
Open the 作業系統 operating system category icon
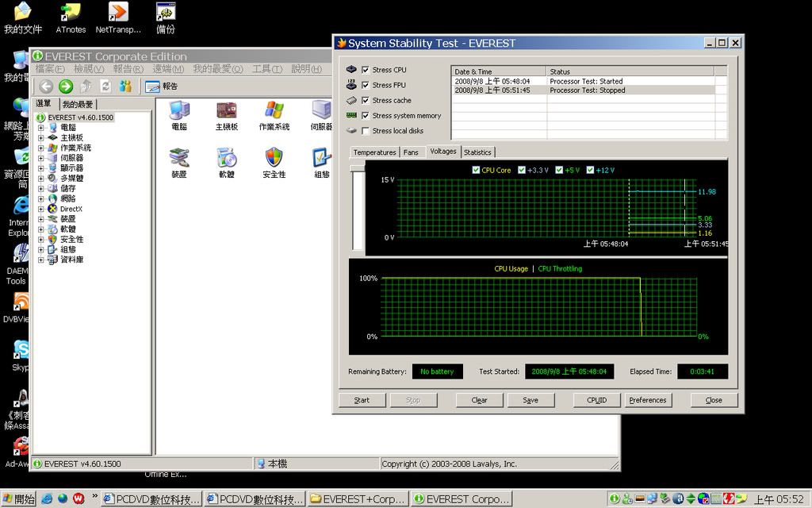point(274,116)
